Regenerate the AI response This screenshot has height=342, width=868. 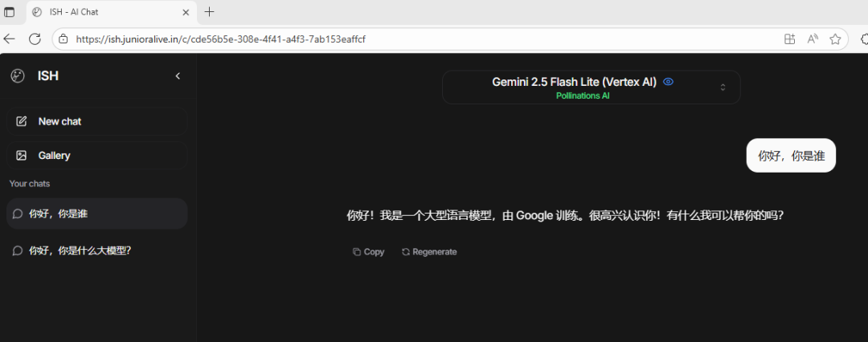coord(429,252)
